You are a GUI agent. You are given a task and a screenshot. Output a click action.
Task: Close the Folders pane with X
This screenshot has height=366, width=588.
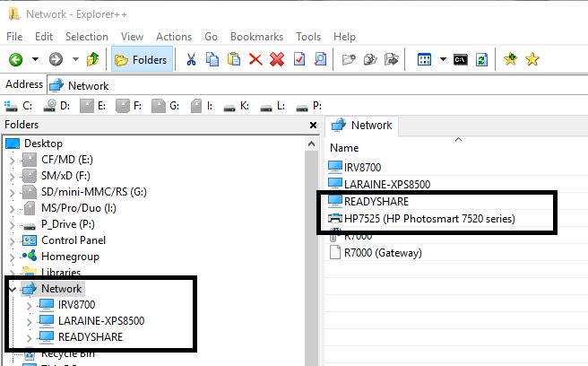[313, 125]
